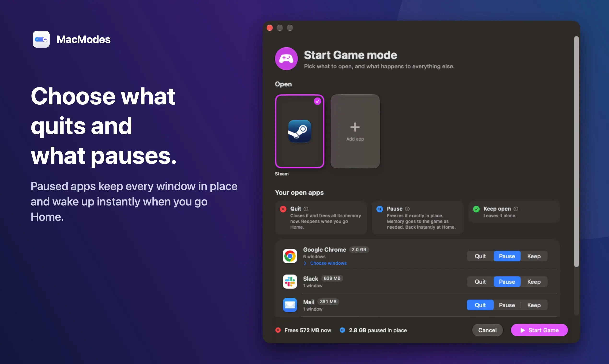Select the Steam app tile
This screenshot has height=364, width=609.
(299, 131)
